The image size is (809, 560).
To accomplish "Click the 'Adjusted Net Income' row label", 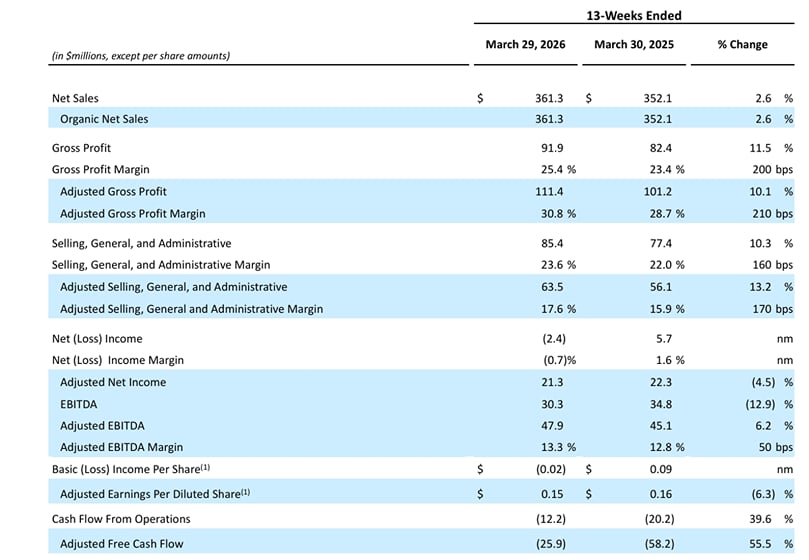I will coord(113,382).
